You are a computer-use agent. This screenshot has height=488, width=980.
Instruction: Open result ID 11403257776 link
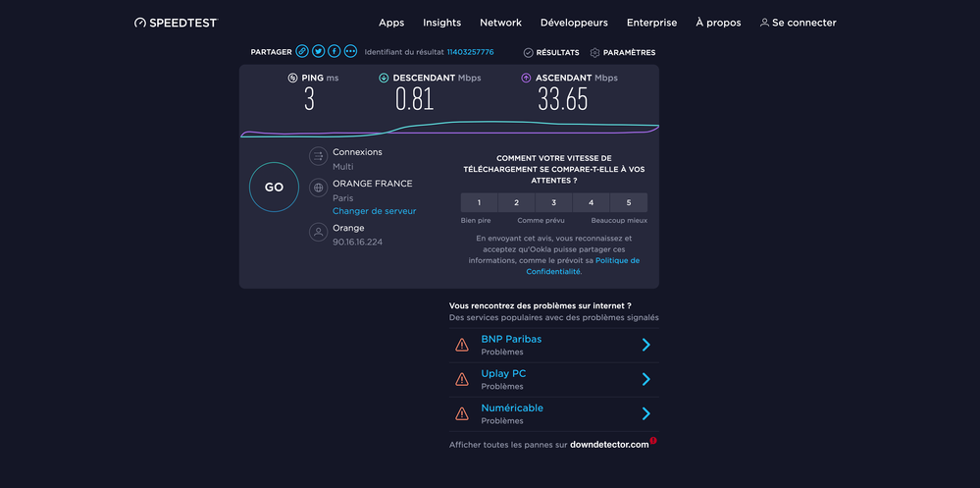470,52
